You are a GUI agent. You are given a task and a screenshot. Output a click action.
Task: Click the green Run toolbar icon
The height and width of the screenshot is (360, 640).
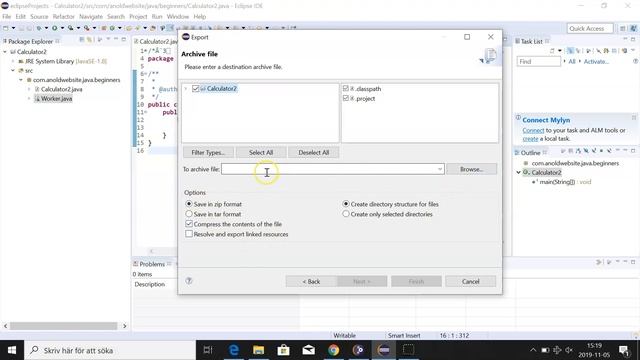(x=54, y=28)
